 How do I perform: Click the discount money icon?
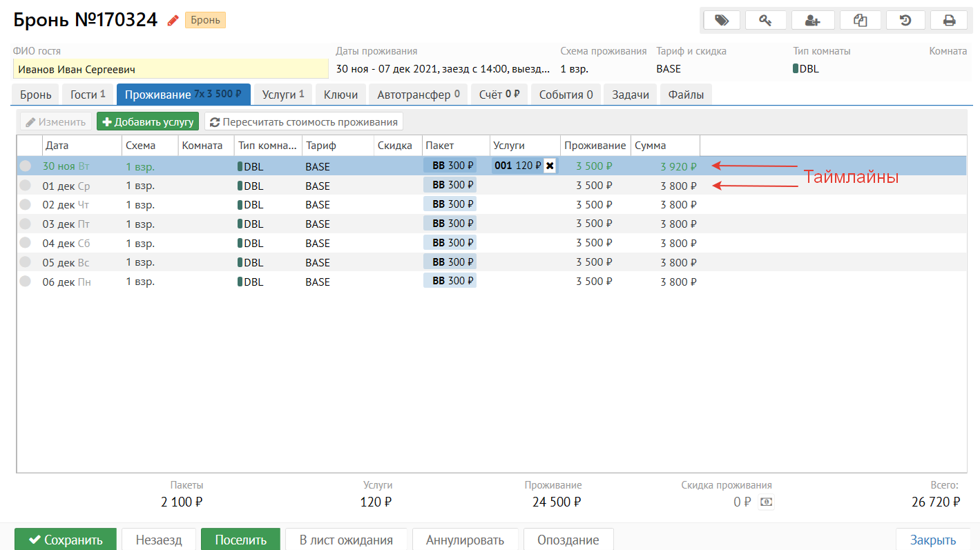pos(766,502)
